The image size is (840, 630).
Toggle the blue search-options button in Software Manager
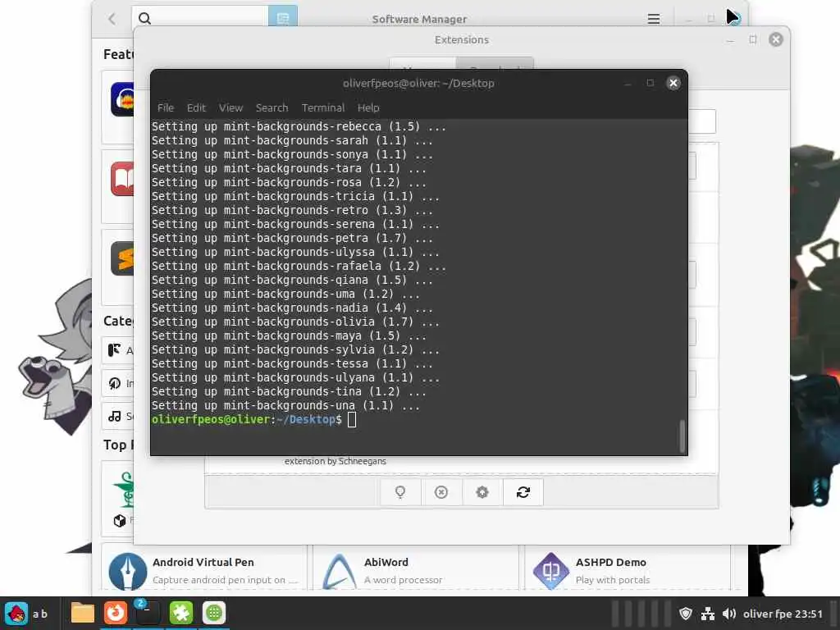pyautogui.click(x=283, y=16)
